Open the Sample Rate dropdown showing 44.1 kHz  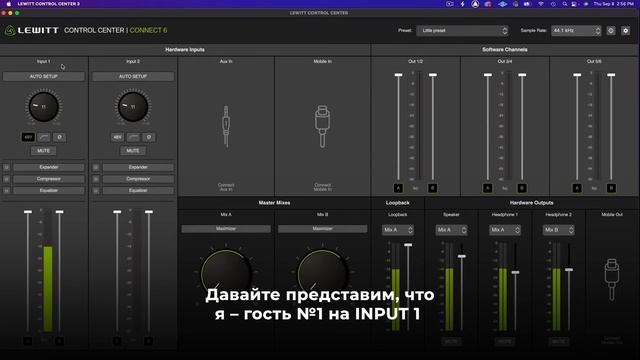click(576, 31)
